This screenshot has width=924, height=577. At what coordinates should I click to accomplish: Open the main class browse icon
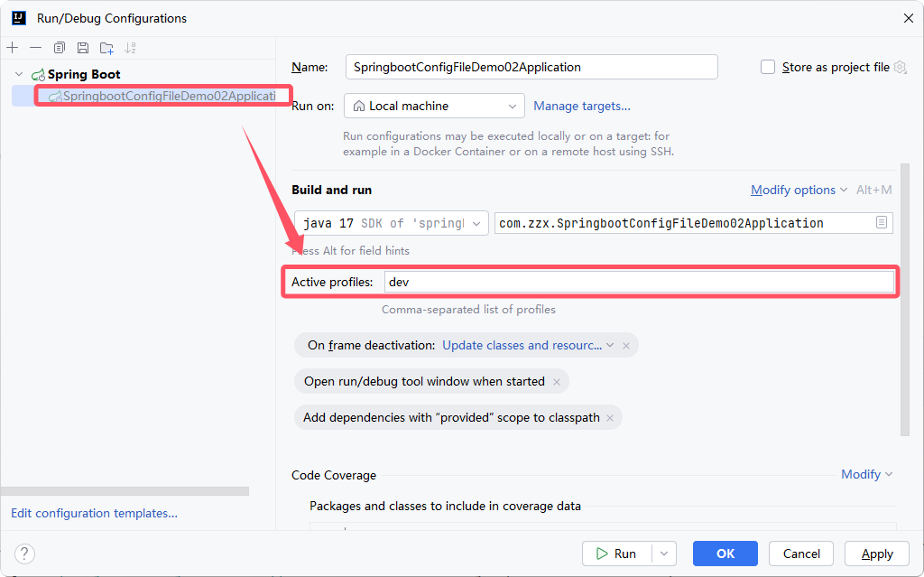pyautogui.click(x=882, y=222)
